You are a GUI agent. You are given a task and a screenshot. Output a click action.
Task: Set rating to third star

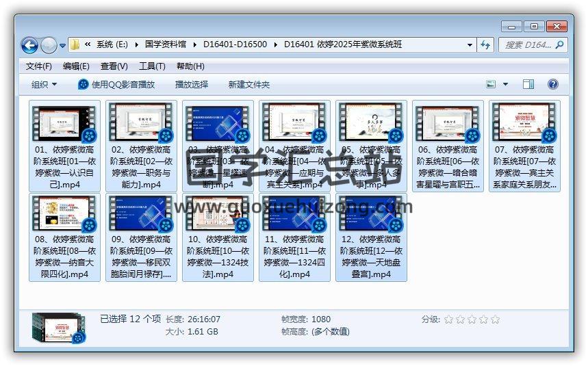[472, 319]
